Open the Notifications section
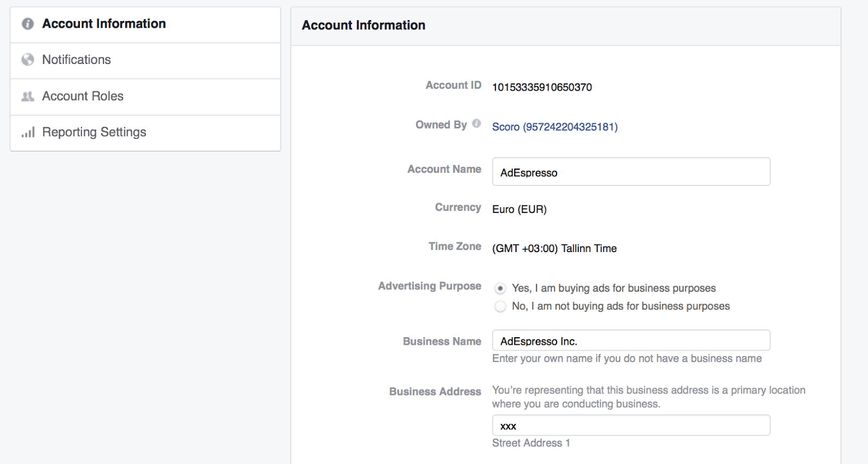Viewport: 868px width, 464px height. (145, 61)
